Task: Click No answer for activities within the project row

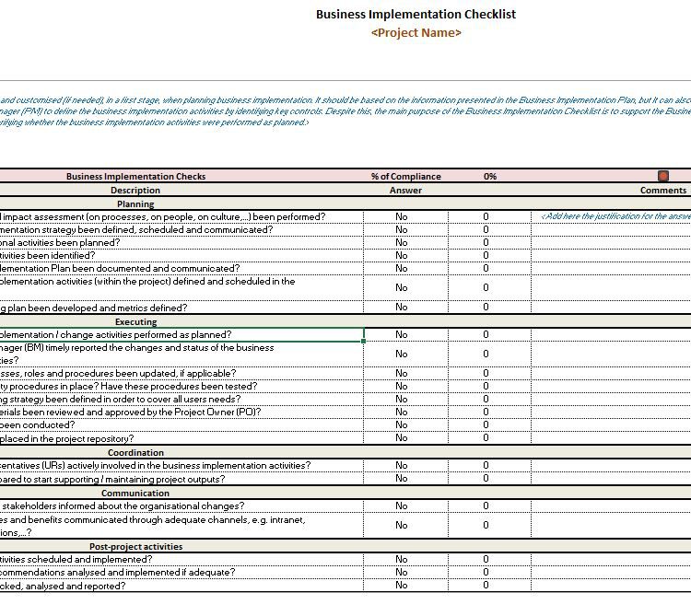Action: 402,287
